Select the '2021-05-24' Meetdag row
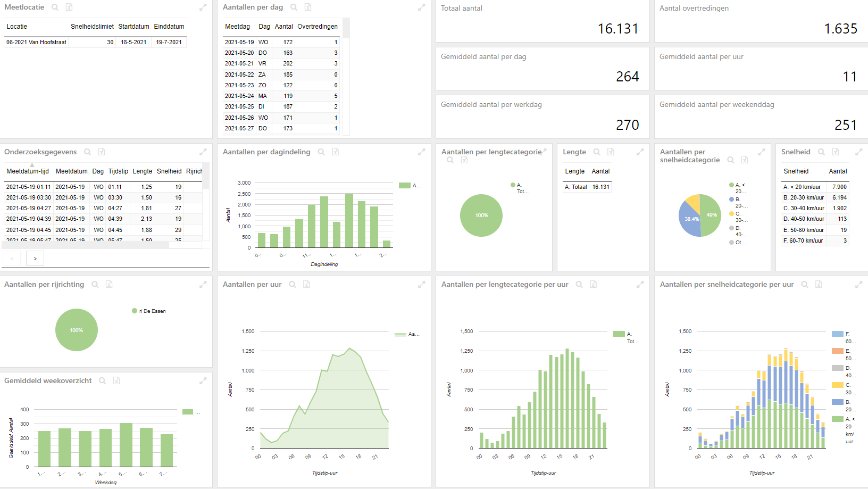The height and width of the screenshot is (489, 868). [281, 96]
